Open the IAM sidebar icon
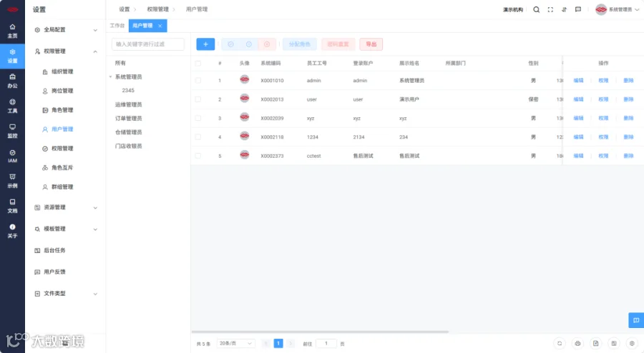This screenshot has height=353, width=644. tap(12, 156)
